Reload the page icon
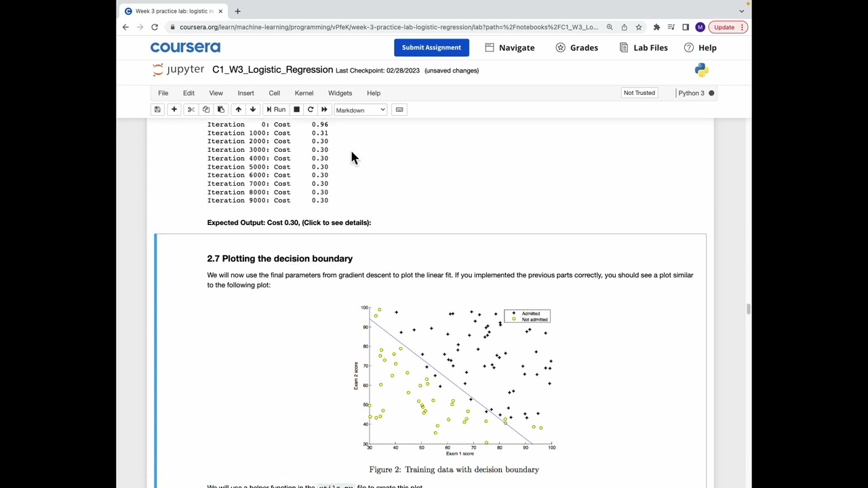The width and height of the screenshot is (868, 488). [x=155, y=27]
